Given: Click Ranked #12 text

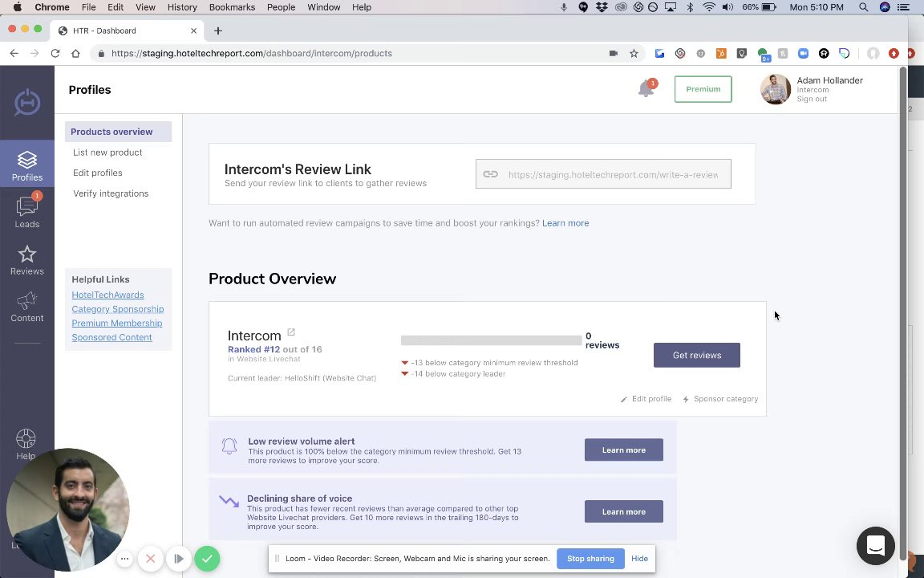Looking at the screenshot, I should pyautogui.click(x=253, y=349).
